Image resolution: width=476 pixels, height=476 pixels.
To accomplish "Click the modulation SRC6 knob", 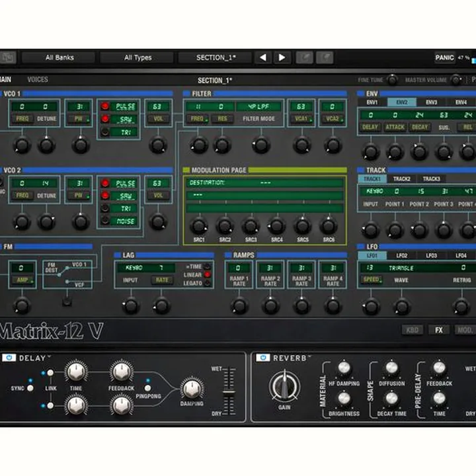I will click(329, 226).
